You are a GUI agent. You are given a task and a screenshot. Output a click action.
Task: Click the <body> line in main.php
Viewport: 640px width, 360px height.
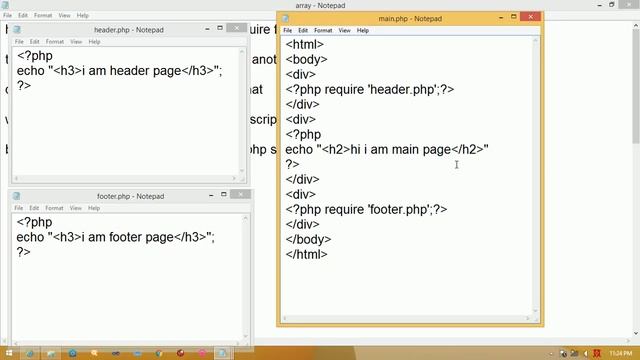pyautogui.click(x=306, y=60)
